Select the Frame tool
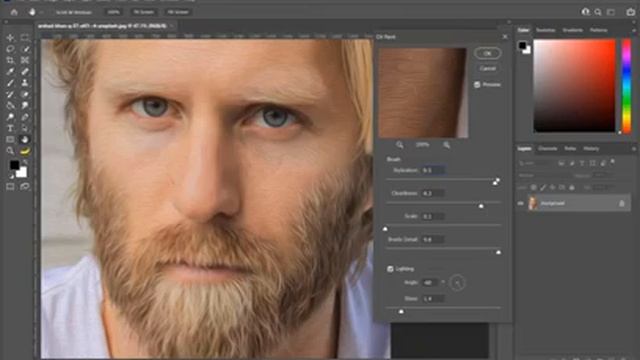This screenshot has width=640, height=360. pyautogui.click(x=25, y=60)
